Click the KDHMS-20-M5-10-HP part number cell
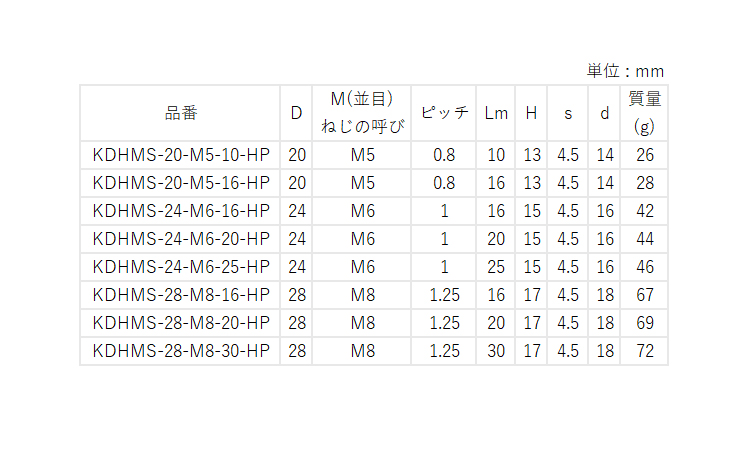Viewport: 750px width, 450px height. tap(181, 155)
